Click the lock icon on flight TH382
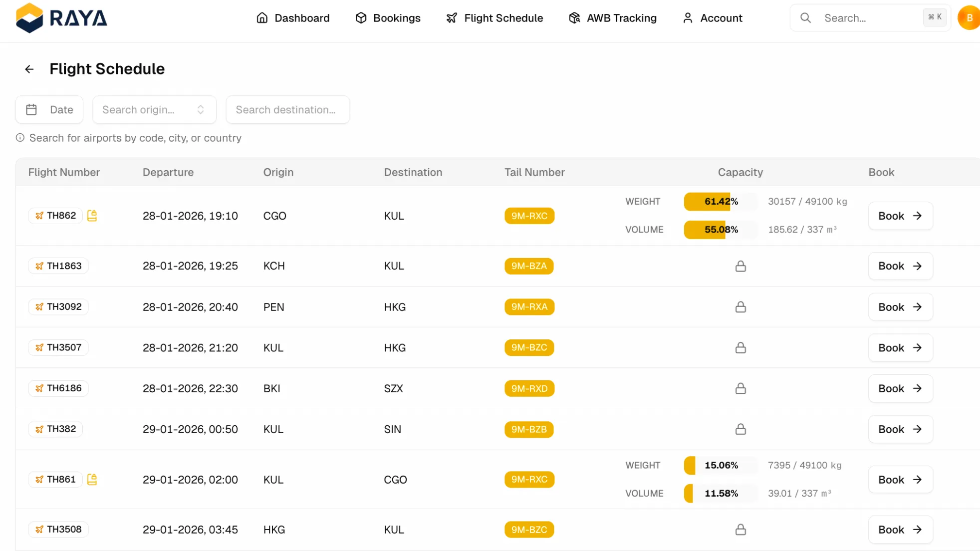 coord(740,429)
